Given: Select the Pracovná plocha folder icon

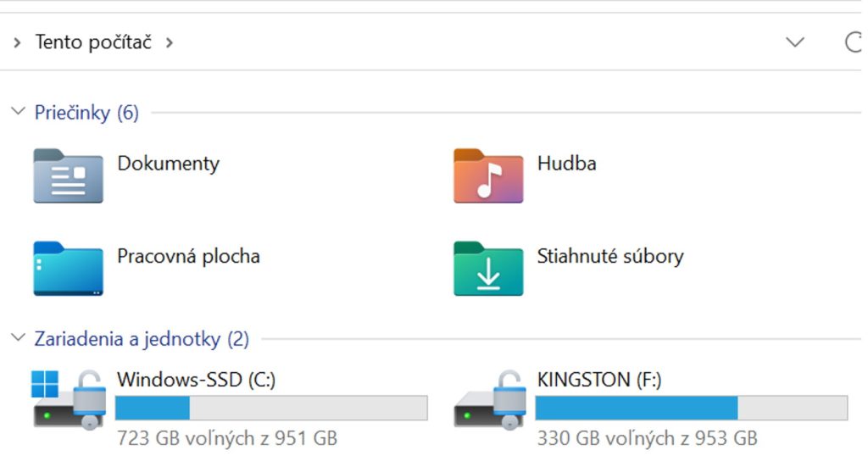Looking at the screenshot, I should 68,269.
